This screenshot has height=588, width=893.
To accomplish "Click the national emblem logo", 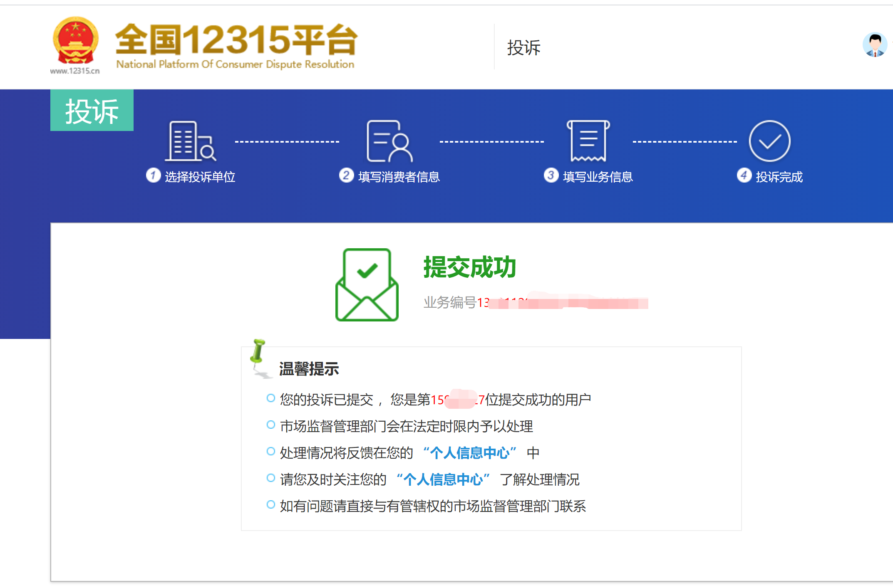I will click(75, 41).
